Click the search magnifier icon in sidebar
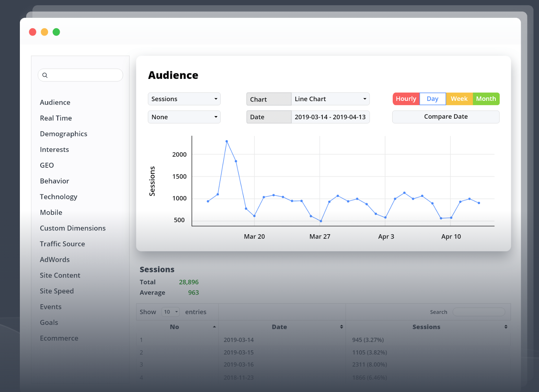This screenshot has height=392, width=539. (45, 75)
